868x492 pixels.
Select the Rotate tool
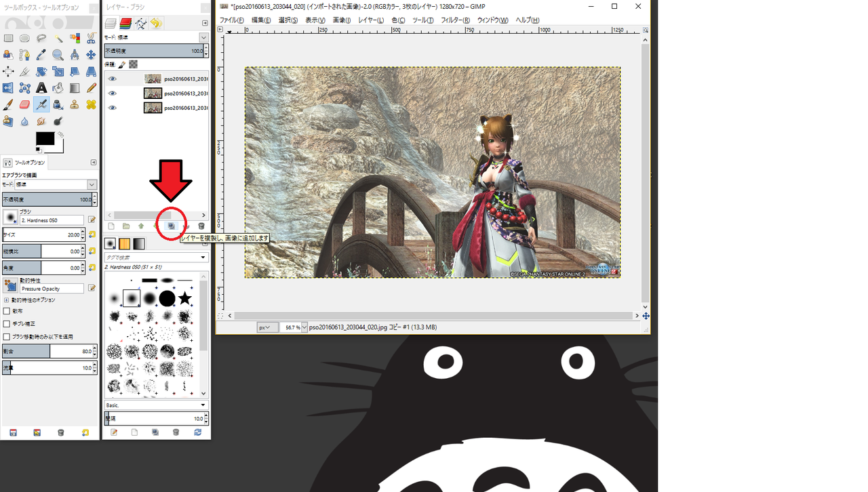point(41,71)
